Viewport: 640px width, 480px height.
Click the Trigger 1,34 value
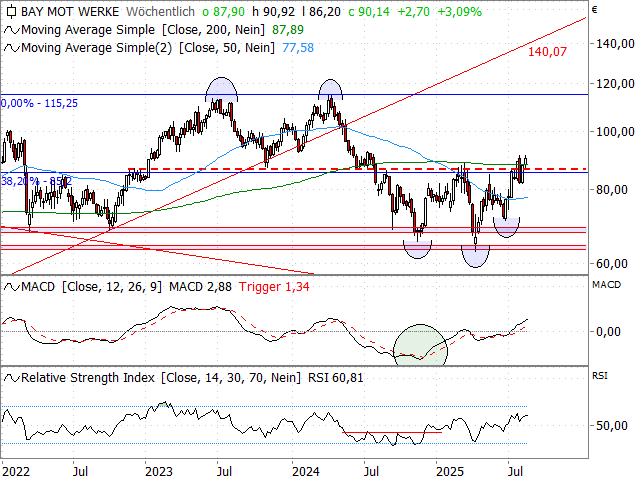pyautogui.click(x=274, y=287)
